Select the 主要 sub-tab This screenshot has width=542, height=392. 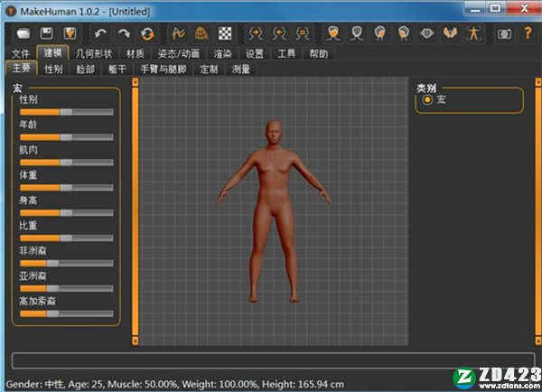21,68
